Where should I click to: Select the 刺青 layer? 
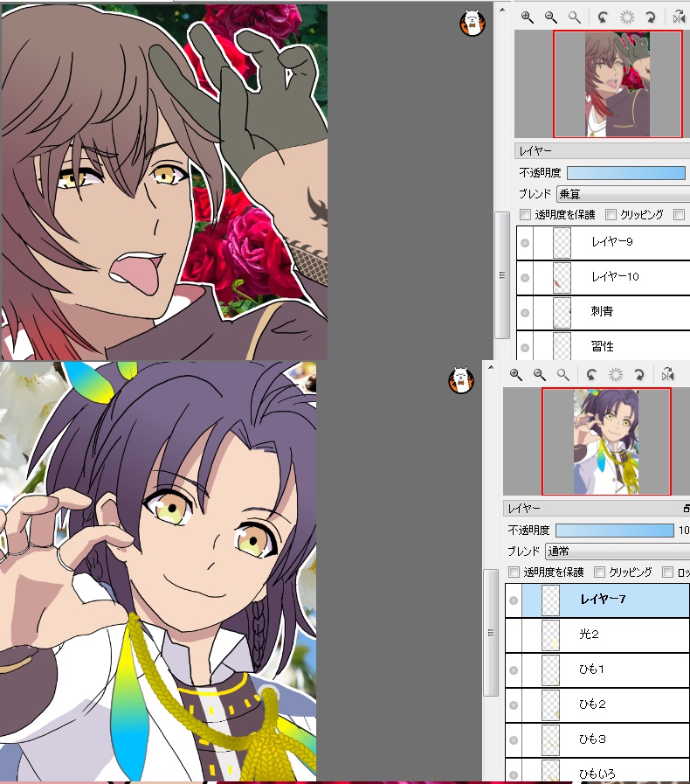(603, 313)
